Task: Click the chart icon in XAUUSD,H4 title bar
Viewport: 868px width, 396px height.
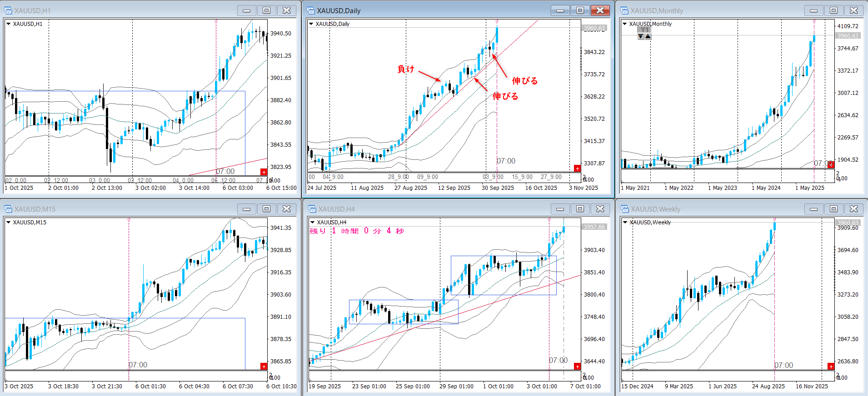Action: click(312, 209)
